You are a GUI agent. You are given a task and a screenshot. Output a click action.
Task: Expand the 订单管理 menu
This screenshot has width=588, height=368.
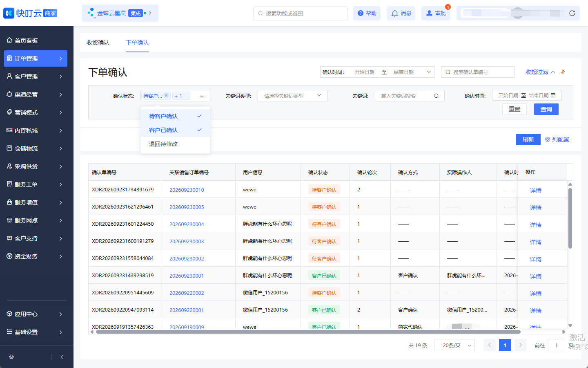point(36,58)
